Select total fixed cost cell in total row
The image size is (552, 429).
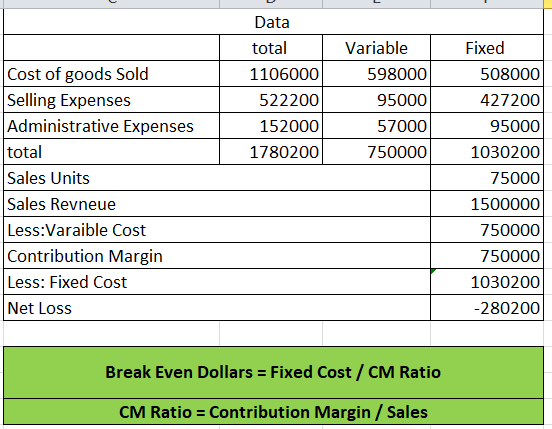click(x=487, y=152)
